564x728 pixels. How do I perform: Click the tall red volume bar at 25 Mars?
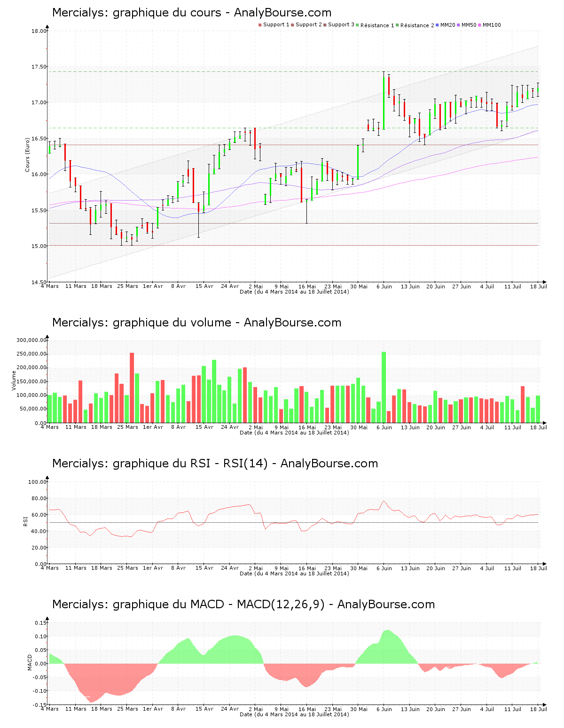[x=132, y=387]
